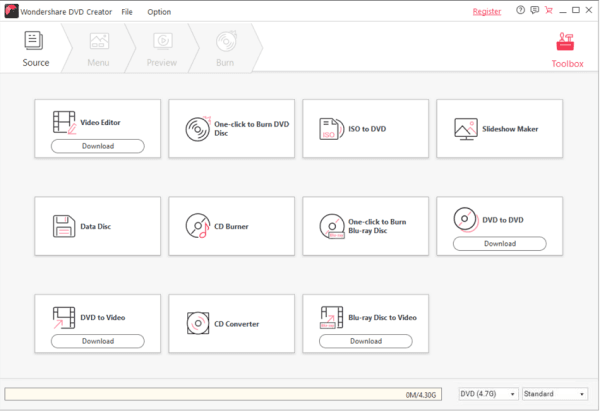Click the Video Editor film icon
The width and height of the screenshot is (600, 411).
tap(64, 122)
